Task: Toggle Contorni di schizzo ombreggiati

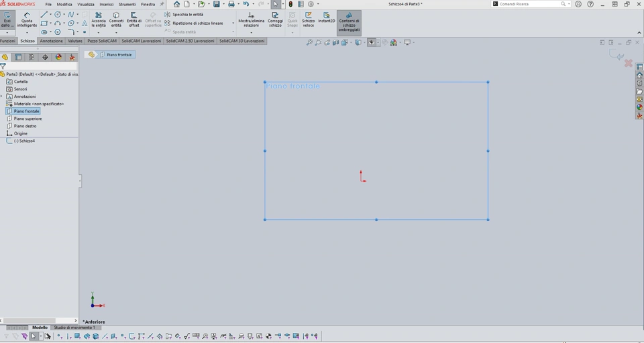Action: [349, 22]
